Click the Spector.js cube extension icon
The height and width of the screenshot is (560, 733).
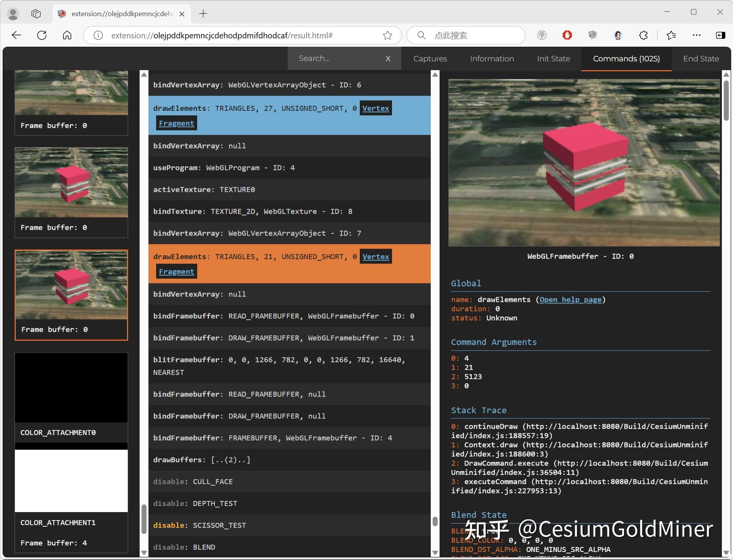[x=593, y=35]
